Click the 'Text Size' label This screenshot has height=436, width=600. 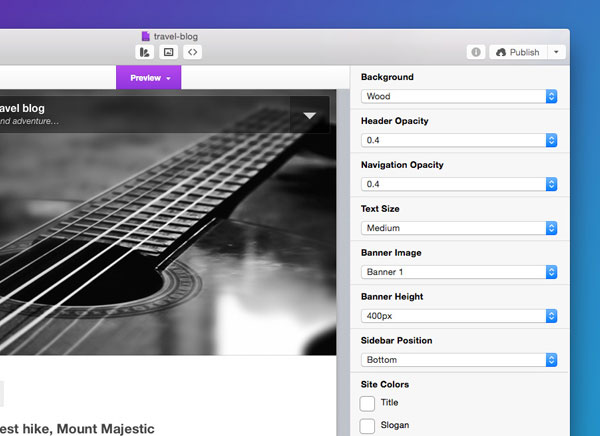pos(380,209)
